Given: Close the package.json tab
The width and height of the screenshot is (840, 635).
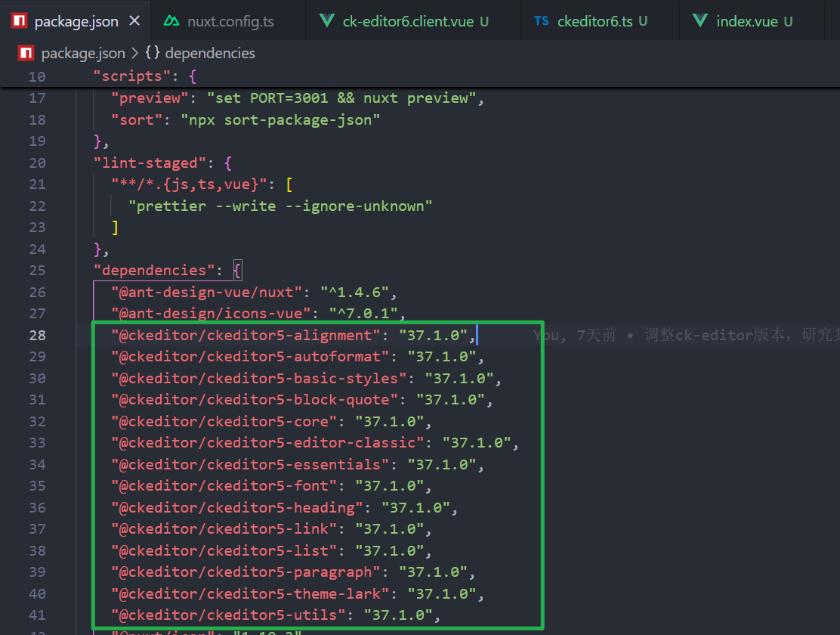Looking at the screenshot, I should 134,21.
